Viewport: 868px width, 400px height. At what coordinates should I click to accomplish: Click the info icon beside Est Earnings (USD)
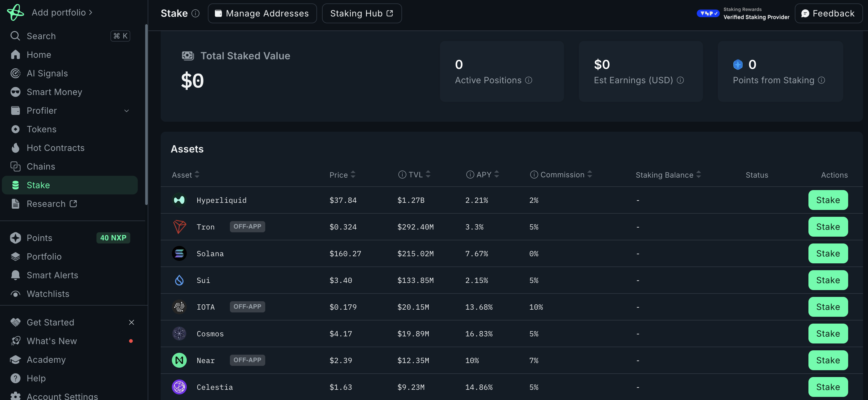click(x=680, y=80)
